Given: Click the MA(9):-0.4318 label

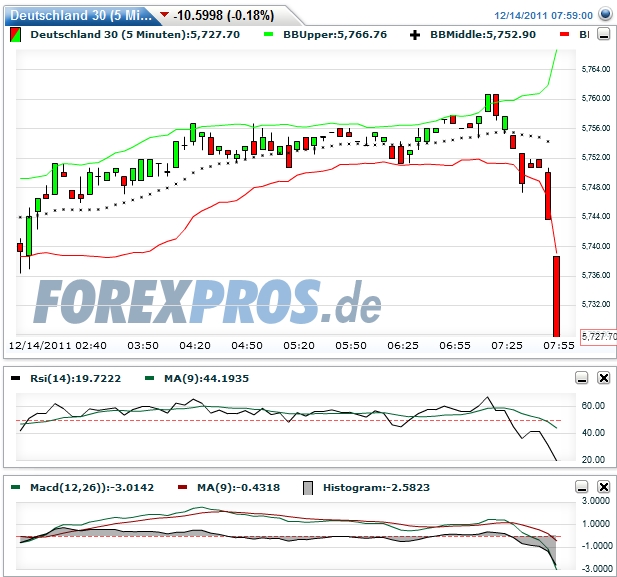Looking at the screenshot, I should [238, 488].
